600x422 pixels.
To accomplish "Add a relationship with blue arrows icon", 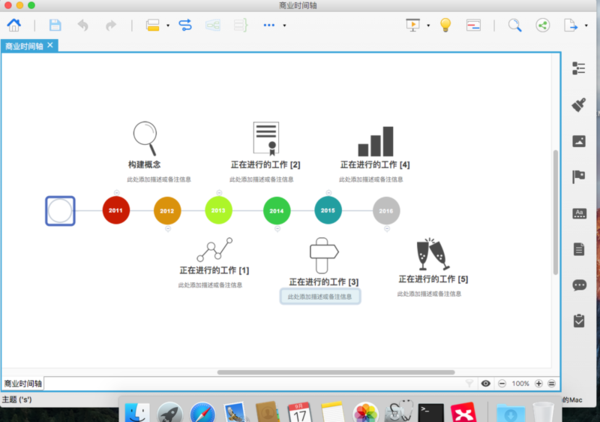I will (x=185, y=25).
